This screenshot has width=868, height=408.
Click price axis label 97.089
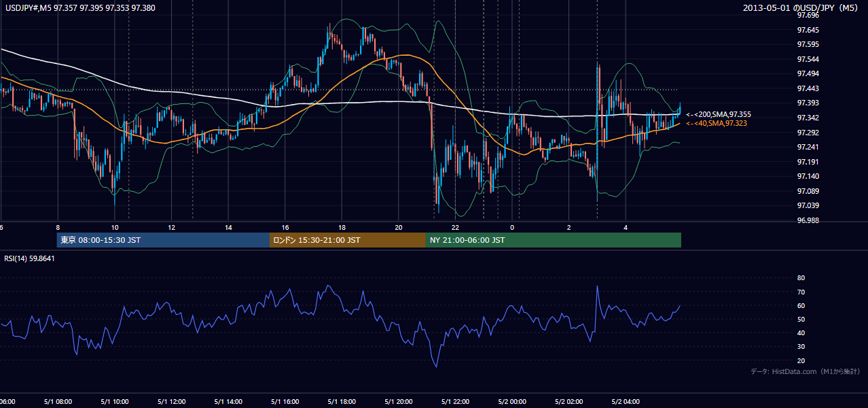808,191
